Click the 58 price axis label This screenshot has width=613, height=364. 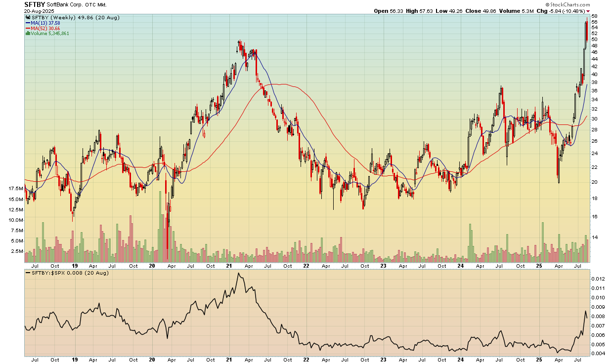(x=594, y=16)
